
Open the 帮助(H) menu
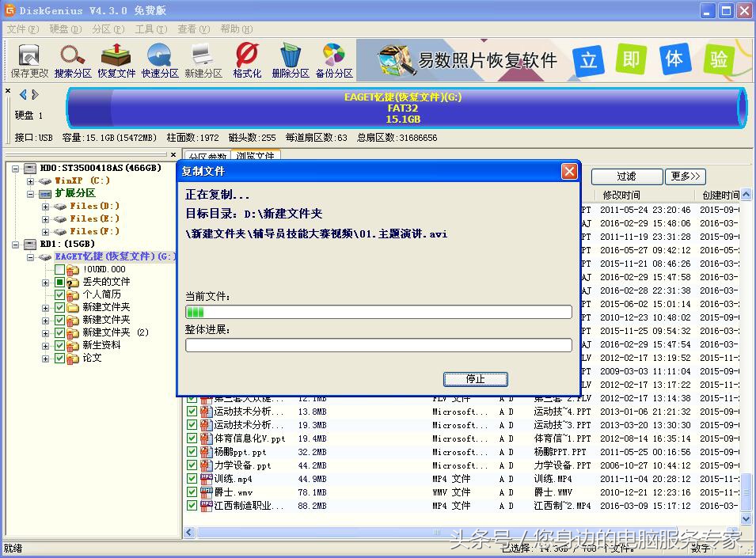[x=236, y=29]
